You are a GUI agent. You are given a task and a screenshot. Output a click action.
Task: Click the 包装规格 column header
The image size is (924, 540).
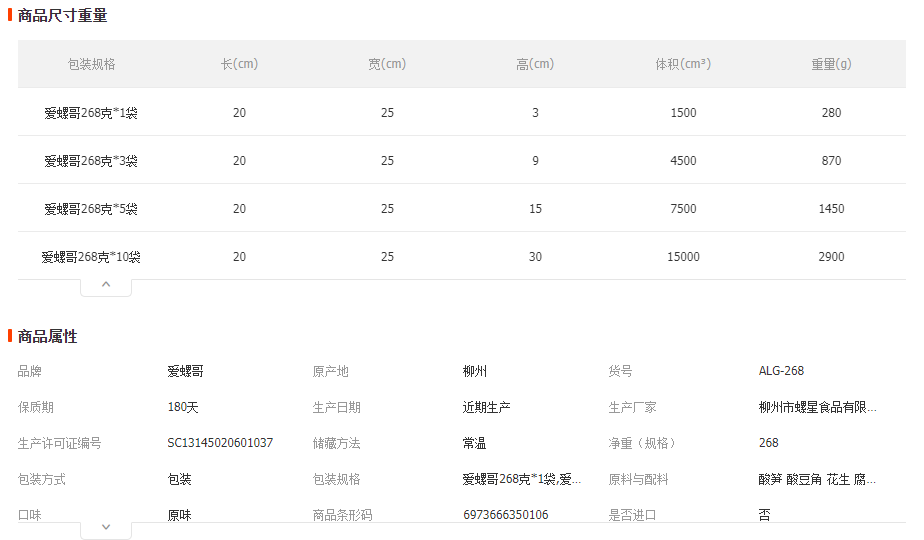pyautogui.click(x=91, y=64)
